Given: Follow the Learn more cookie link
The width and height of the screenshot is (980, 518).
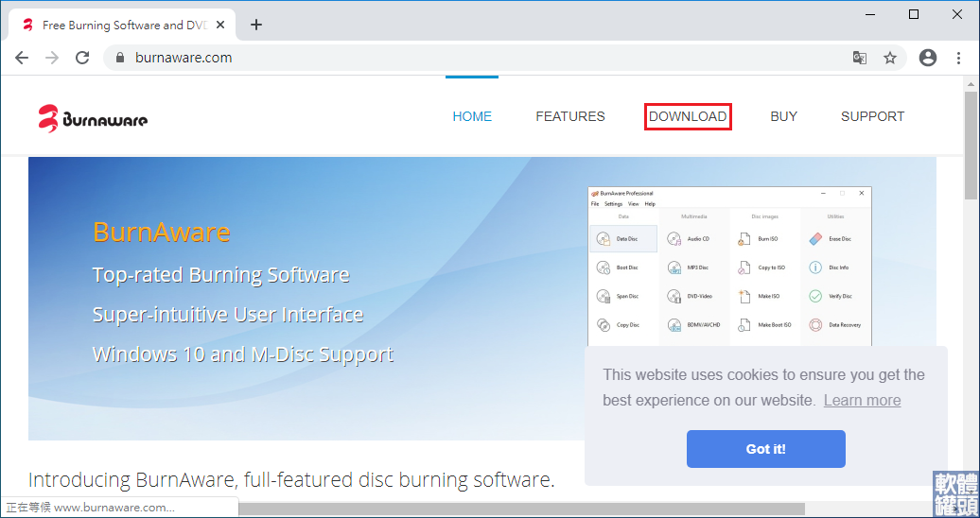Looking at the screenshot, I should (862, 401).
